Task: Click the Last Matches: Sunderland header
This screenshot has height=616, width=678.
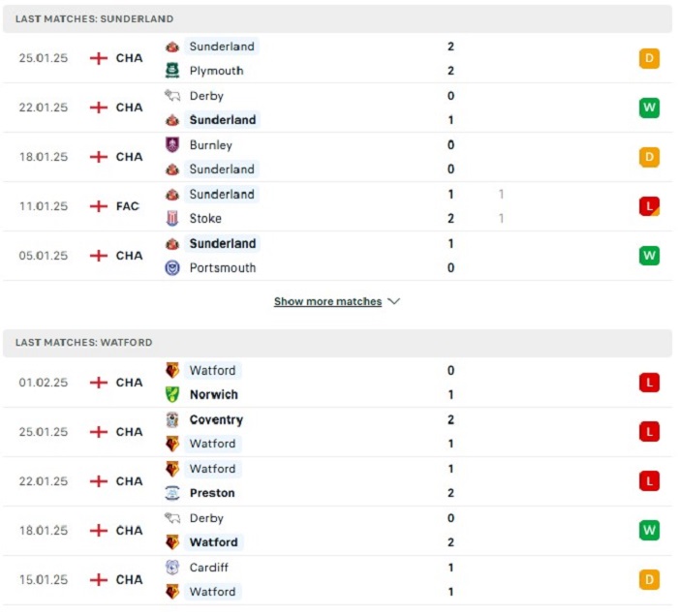Action: (x=337, y=19)
